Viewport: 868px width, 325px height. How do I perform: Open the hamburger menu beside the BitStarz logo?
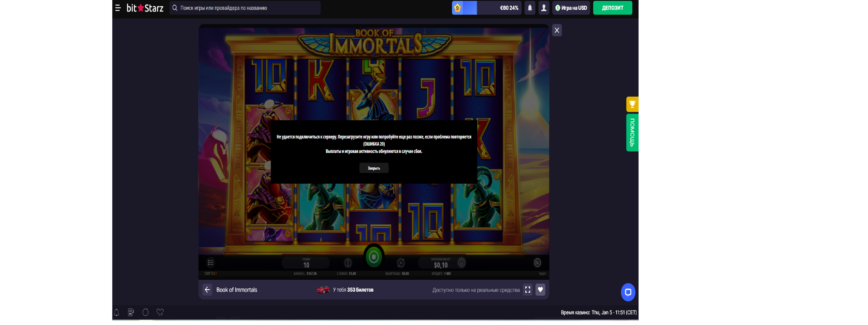coord(118,8)
